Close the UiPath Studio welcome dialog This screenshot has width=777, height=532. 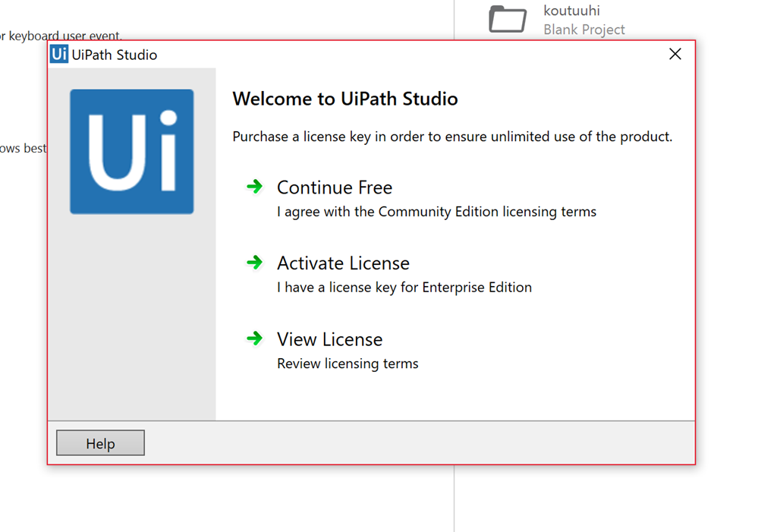coord(675,54)
